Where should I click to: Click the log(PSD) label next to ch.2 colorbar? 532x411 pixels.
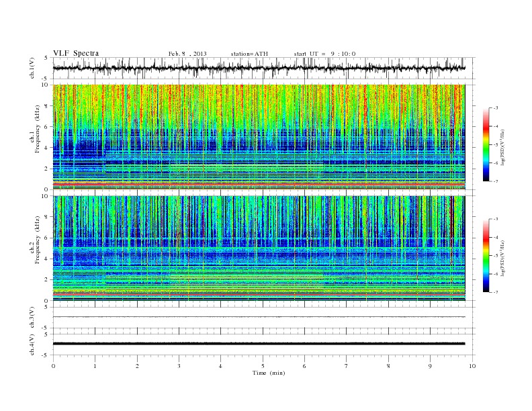click(x=502, y=258)
